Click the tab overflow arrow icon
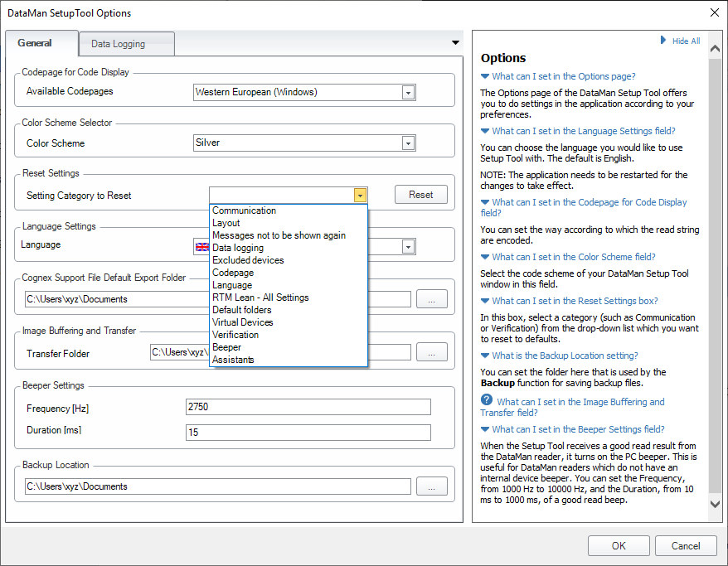The height and width of the screenshot is (566, 728). (455, 43)
